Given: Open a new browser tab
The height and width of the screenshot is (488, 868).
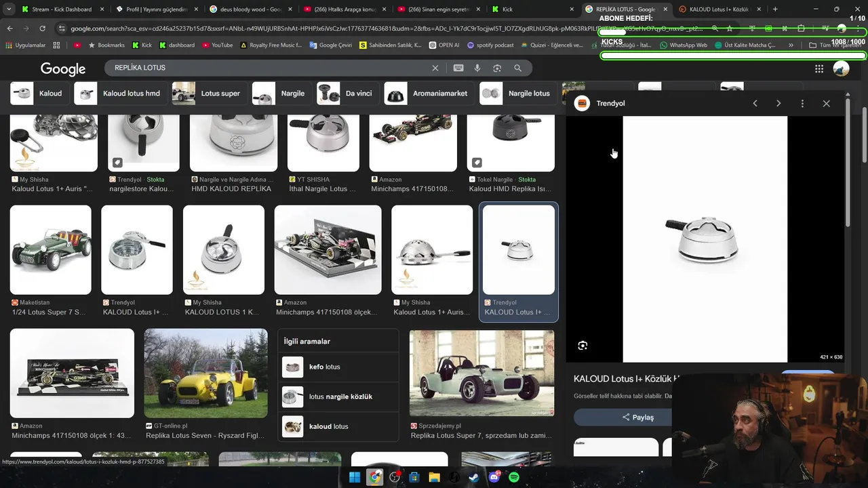Looking at the screenshot, I should click(775, 9).
